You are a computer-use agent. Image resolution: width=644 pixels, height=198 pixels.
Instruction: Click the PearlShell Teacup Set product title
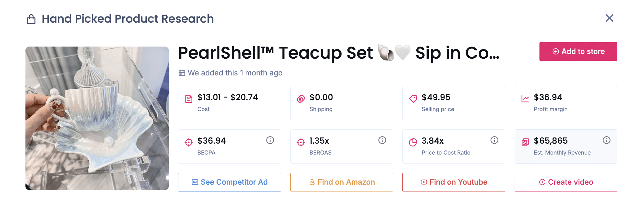[338, 53]
